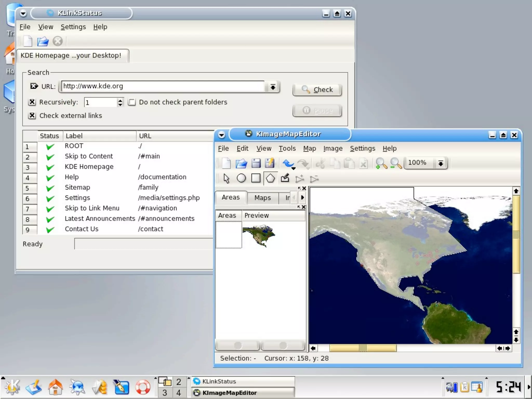
Task: Click the Undo history arrow below Undo
Action: 294,169
